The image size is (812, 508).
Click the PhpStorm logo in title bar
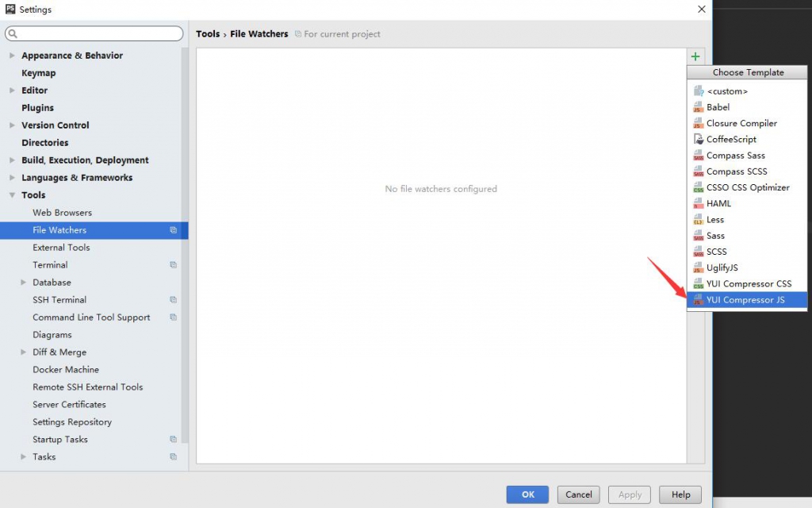10,9
